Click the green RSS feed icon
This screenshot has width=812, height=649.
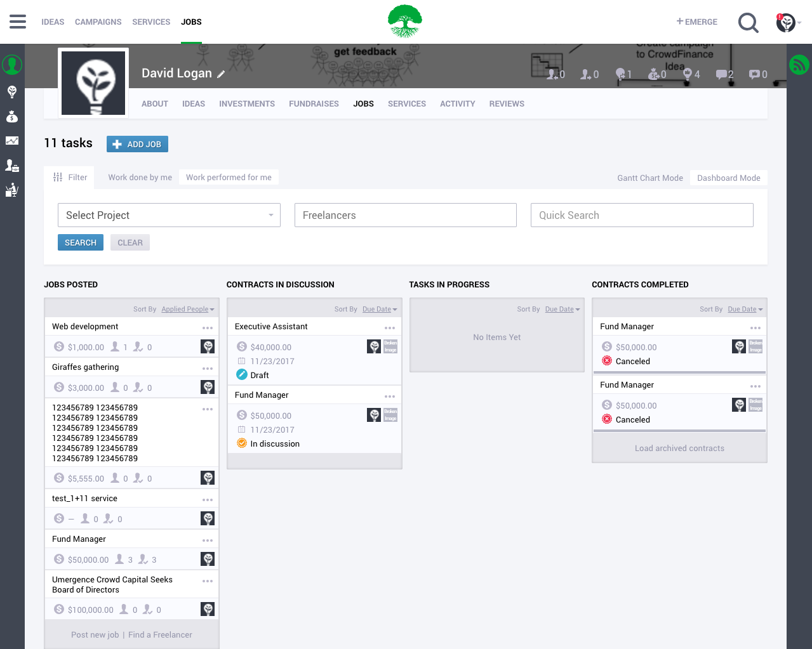(799, 65)
